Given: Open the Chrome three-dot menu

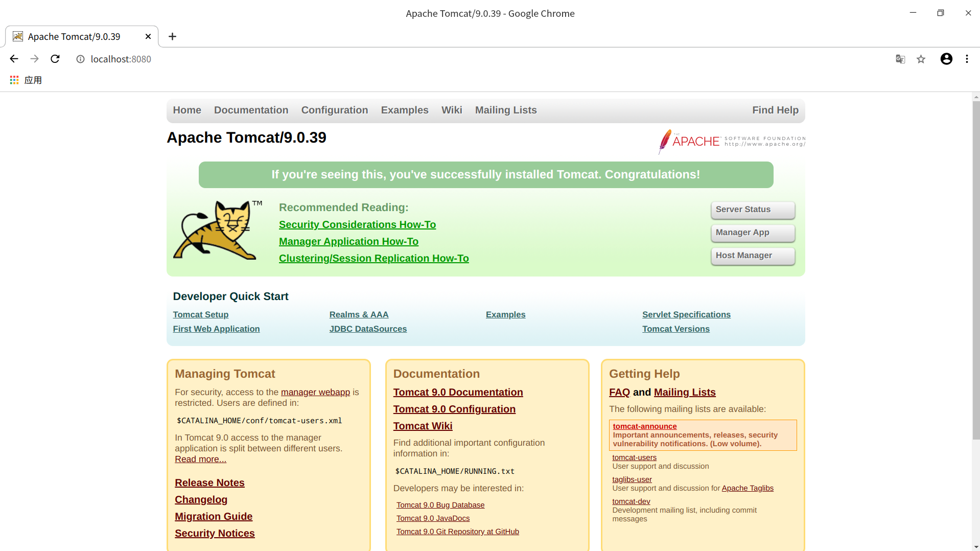Looking at the screenshot, I should (x=967, y=59).
